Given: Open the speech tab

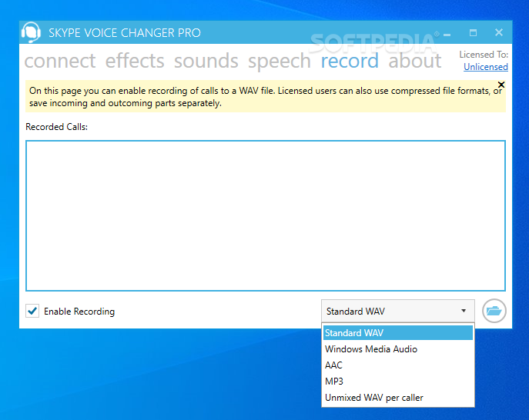Looking at the screenshot, I should pos(280,61).
